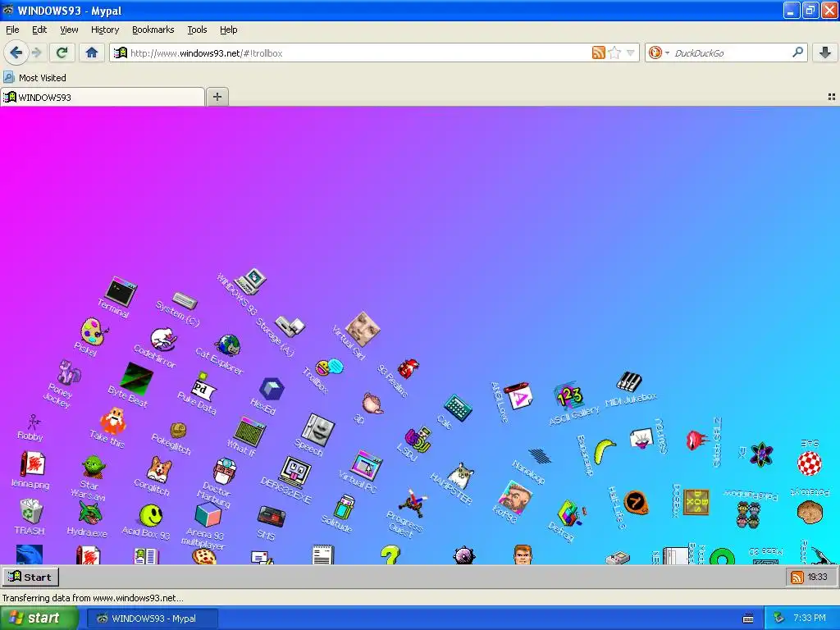Open the lenna.png file icon
840x630 pixels.
click(33, 463)
